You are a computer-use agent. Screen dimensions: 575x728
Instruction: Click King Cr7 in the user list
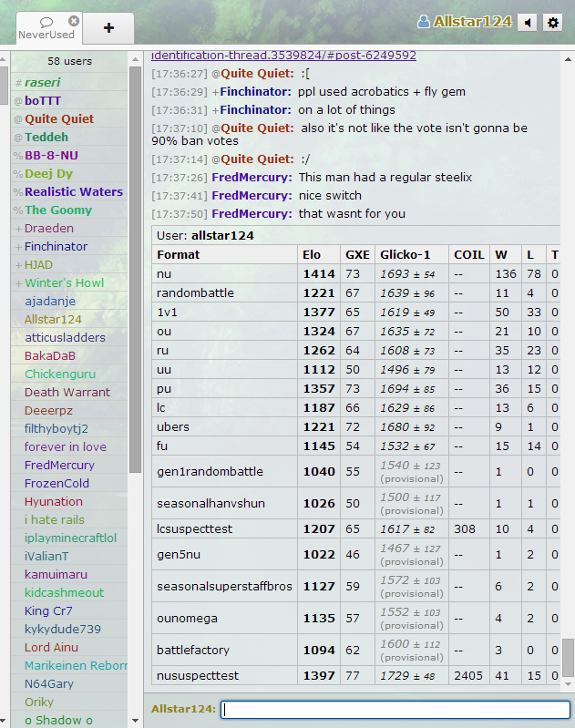click(69, 610)
